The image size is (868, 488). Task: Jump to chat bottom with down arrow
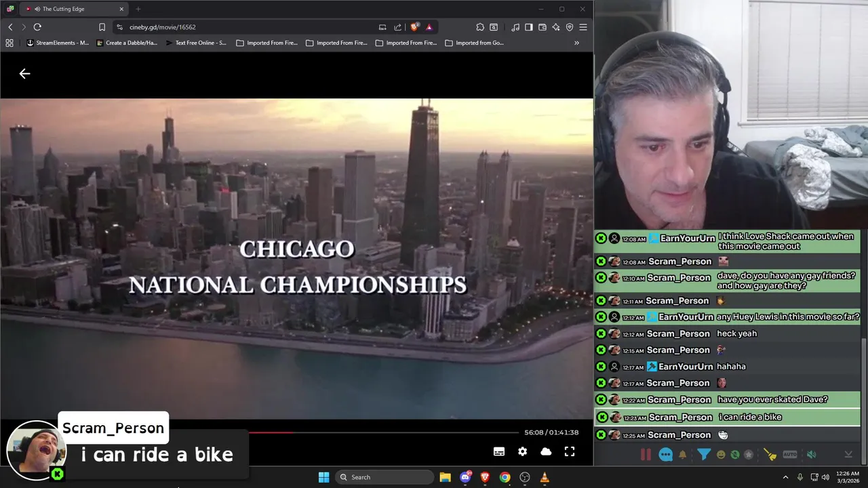click(848, 455)
